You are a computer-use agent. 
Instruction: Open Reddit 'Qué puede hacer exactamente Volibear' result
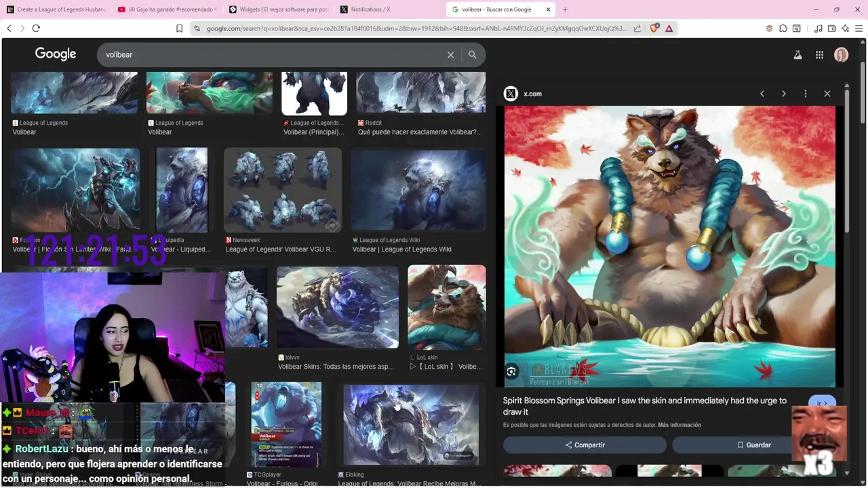420,132
